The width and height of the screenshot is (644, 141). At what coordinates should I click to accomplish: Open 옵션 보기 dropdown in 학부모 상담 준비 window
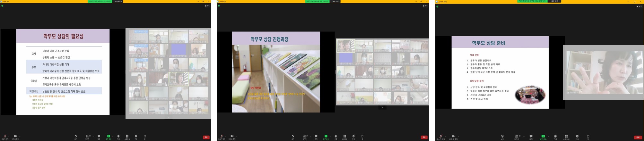[554, 1]
